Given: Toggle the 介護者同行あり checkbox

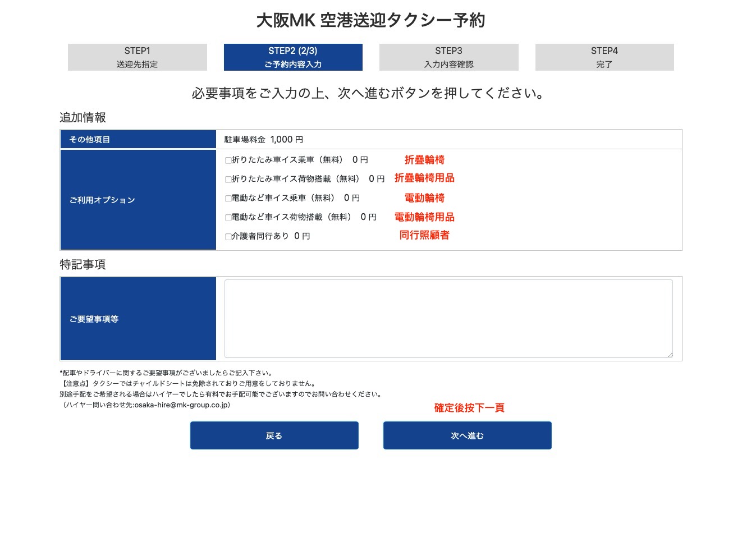Looking at the screenshot, I should [x=228, y=237].
